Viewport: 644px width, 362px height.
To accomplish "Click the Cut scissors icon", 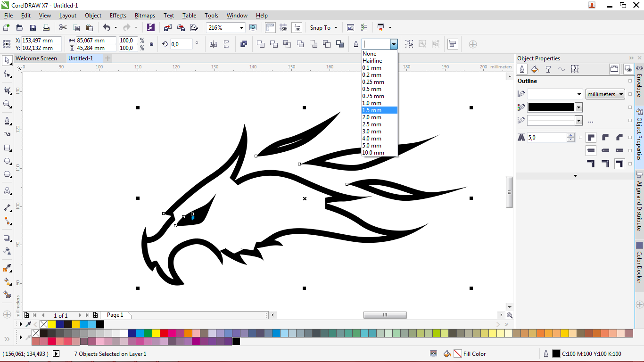I will (63, 28).
